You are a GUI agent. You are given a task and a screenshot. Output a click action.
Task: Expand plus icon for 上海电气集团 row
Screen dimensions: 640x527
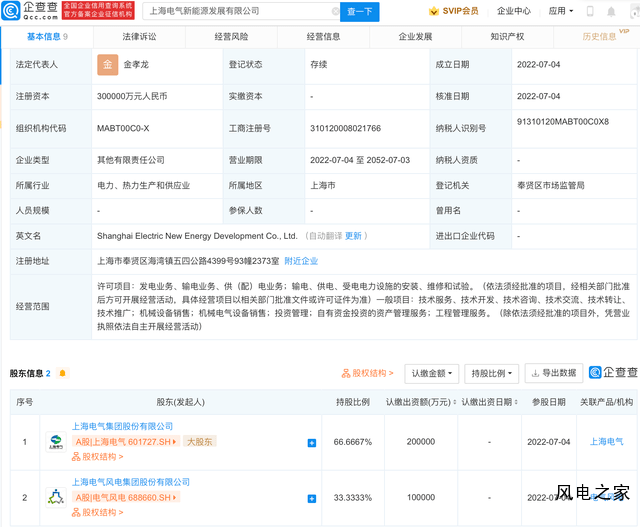pos(312,443)
